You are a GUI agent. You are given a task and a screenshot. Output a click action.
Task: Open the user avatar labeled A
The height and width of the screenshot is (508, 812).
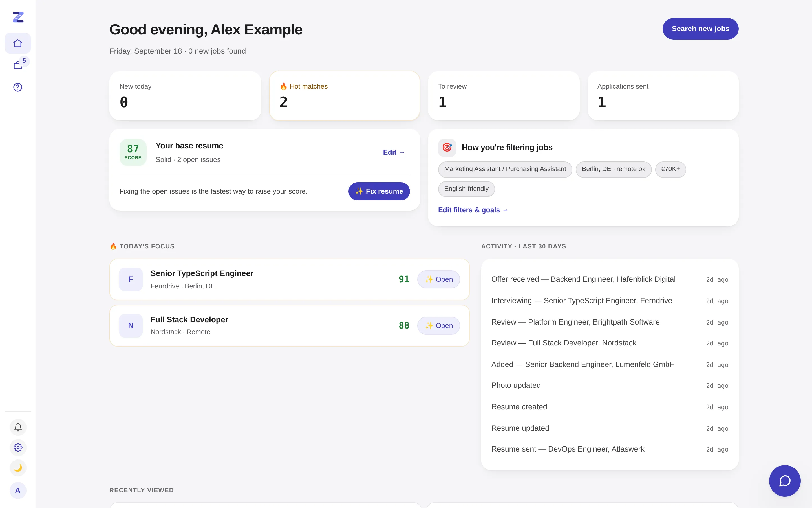coord(18,491)
